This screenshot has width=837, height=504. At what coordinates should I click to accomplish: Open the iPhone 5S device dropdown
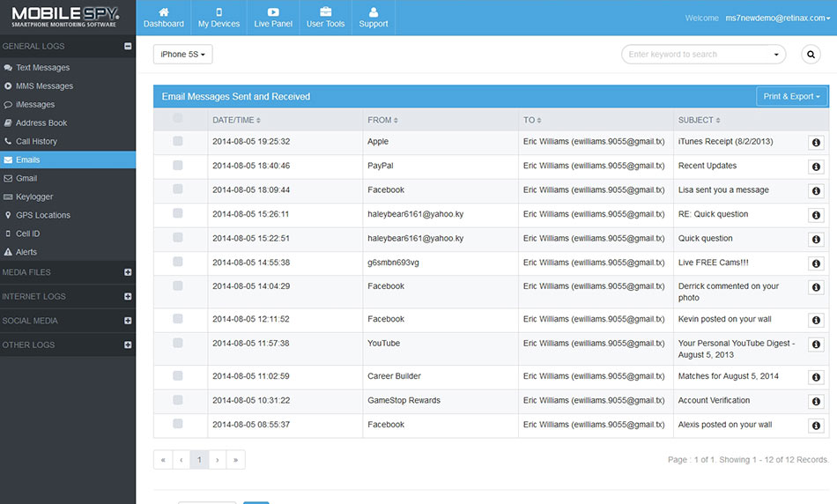[x=183, y=55]
